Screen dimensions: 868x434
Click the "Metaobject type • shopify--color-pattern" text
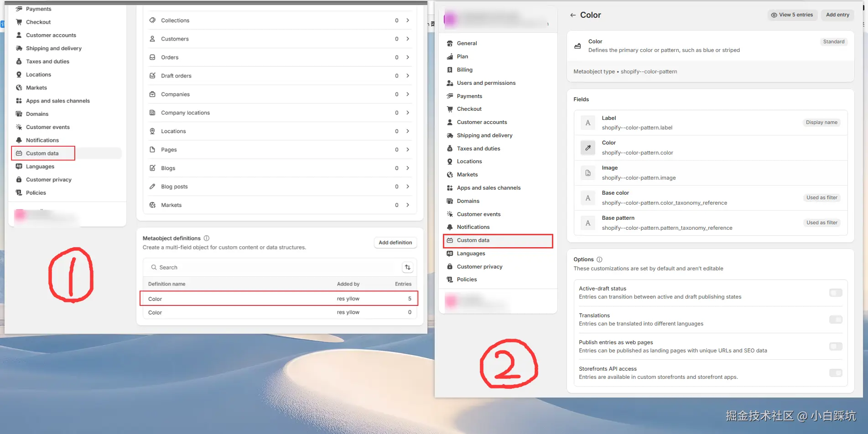(x=625, y=72)
